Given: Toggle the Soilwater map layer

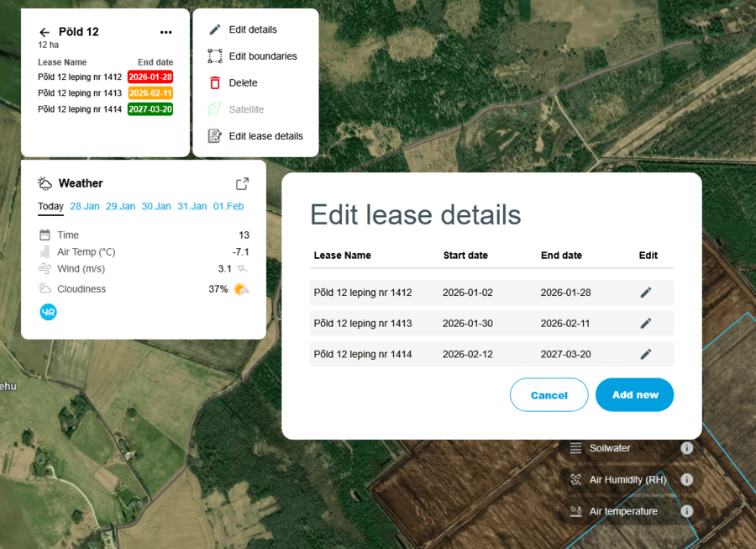Looking at the screenshot, I should pyautogui.click(x=610, y=448).
